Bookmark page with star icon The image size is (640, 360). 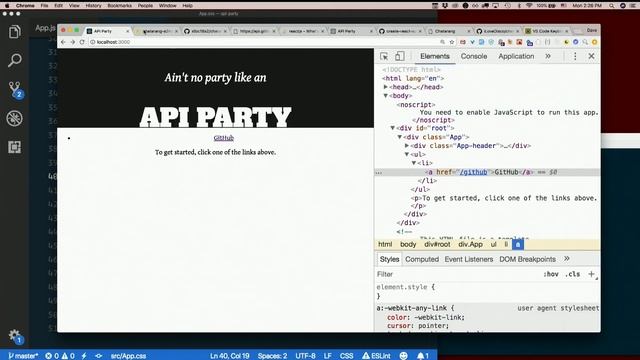pyautogui.click(x=452, y=42)
